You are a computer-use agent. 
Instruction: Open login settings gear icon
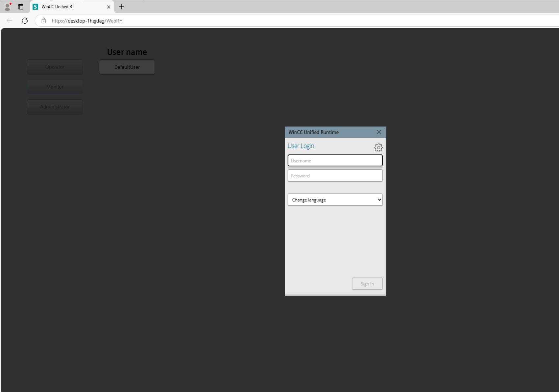378,147
